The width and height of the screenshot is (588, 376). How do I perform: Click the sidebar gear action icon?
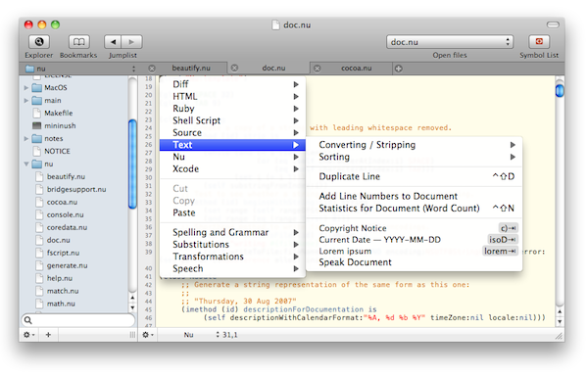[x=28, y=335]
